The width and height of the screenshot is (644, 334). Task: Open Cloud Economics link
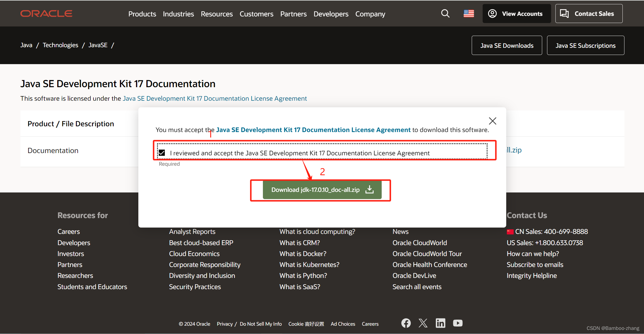click(194, 254)
